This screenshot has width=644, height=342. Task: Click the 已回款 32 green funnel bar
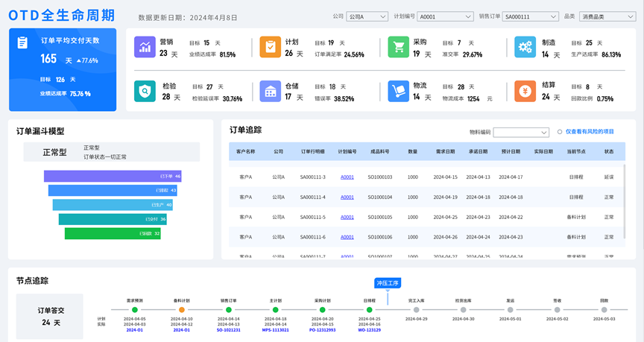tap(113, 234)
